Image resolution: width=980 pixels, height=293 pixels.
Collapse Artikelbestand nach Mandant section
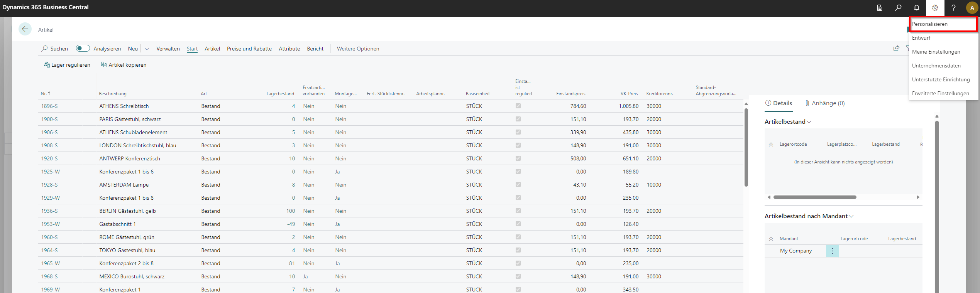pyautogui.click(x=851, y=216)
